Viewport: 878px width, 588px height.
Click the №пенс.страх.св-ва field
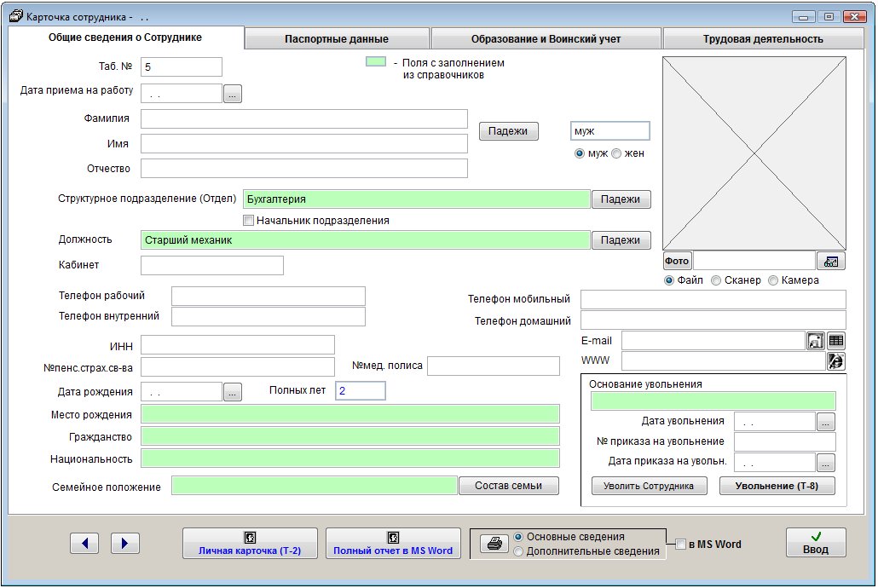click(x=238, y=366)
